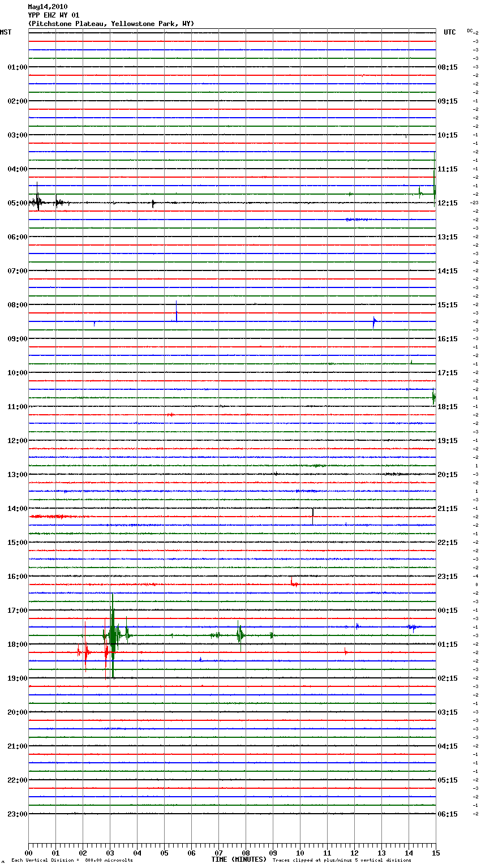Image resolution: width=481 pixels, height=868 pixels.
Task: Click minute 13 on bottom axis
Action: 381,853
